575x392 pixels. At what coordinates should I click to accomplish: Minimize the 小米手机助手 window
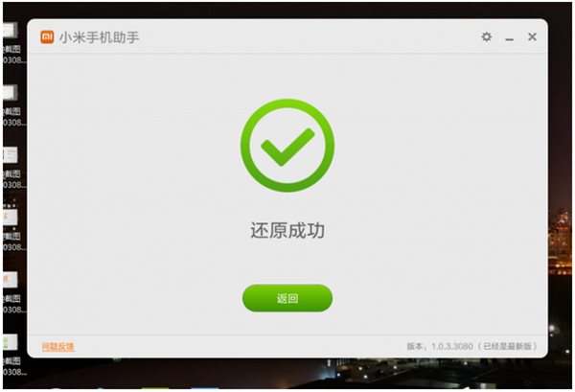[x=510, y=39]
